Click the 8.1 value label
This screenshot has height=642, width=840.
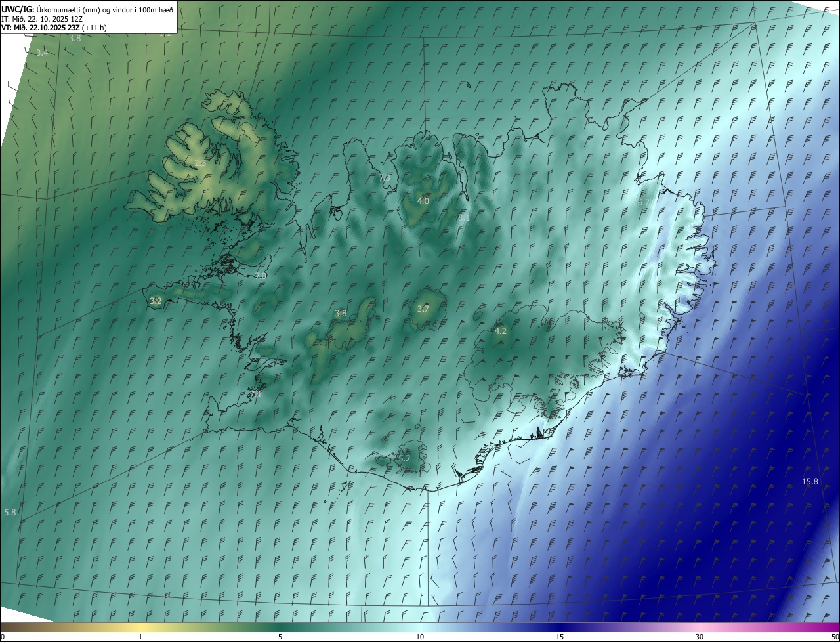464,217
